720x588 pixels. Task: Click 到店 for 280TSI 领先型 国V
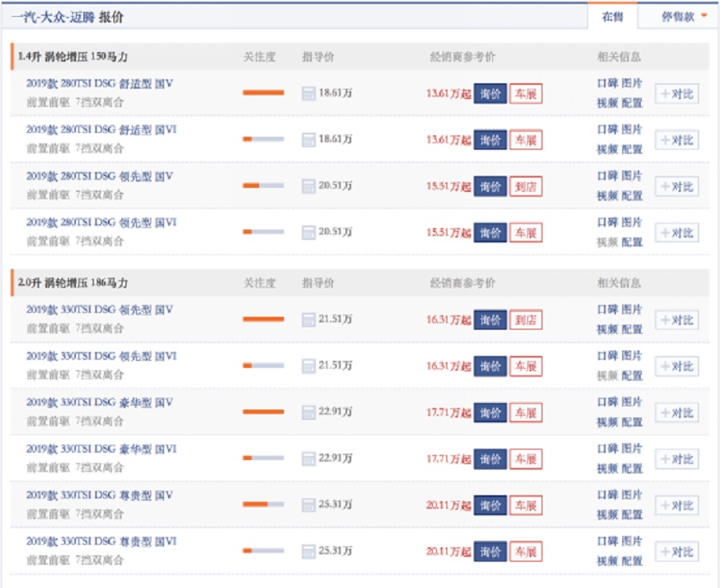[x=526, y=186]
